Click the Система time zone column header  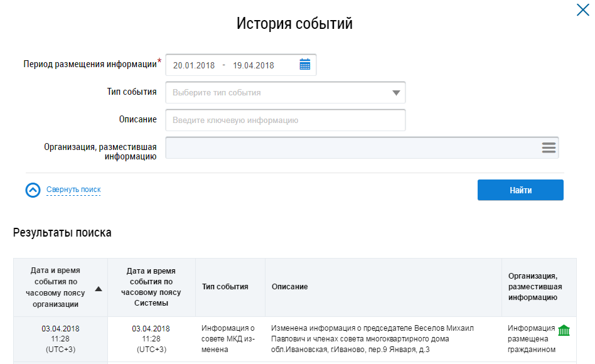click(151, 287)
